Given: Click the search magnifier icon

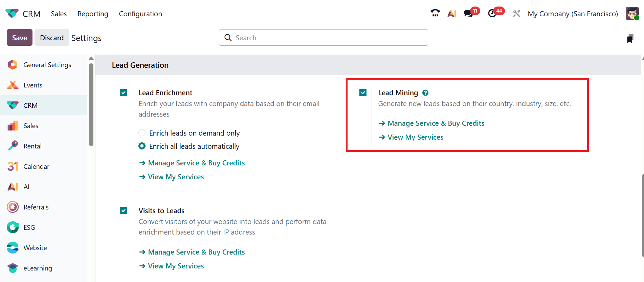Looking at the screenshot, I should (x=228, y=38).
